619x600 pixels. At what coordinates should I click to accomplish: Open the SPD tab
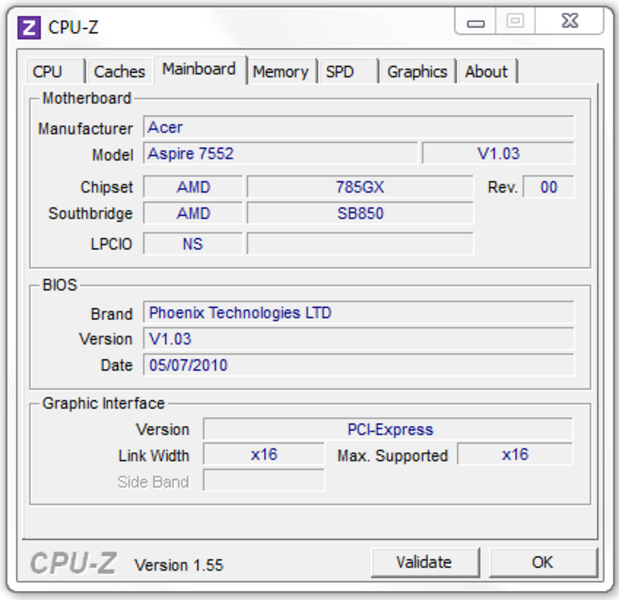(348, 71)
